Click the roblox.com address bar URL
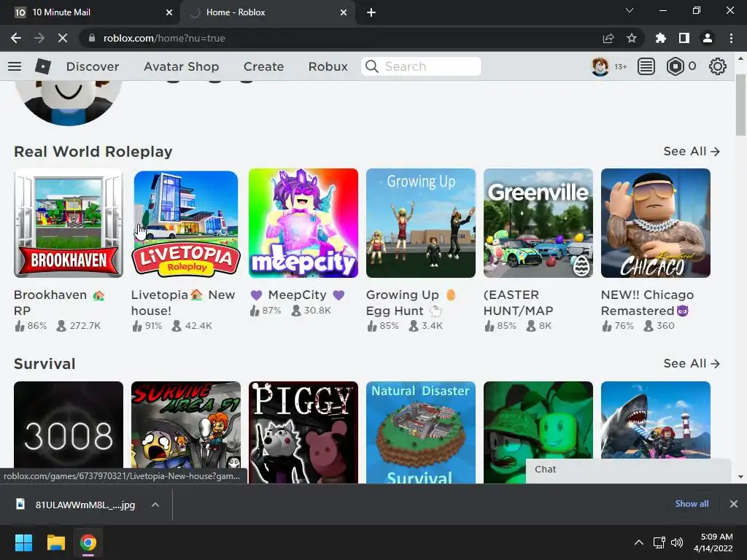 point(164,38)
